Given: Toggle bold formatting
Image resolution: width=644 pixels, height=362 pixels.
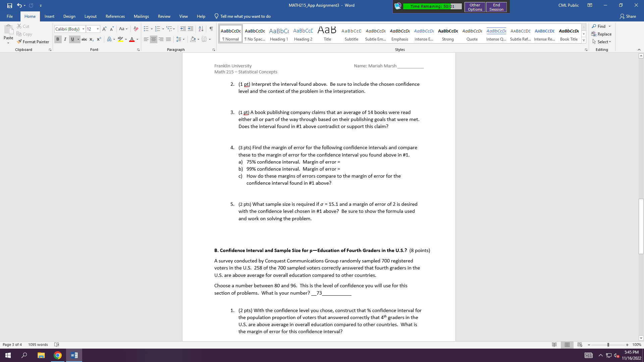Looking at the screenshot, I should [58, 39].
